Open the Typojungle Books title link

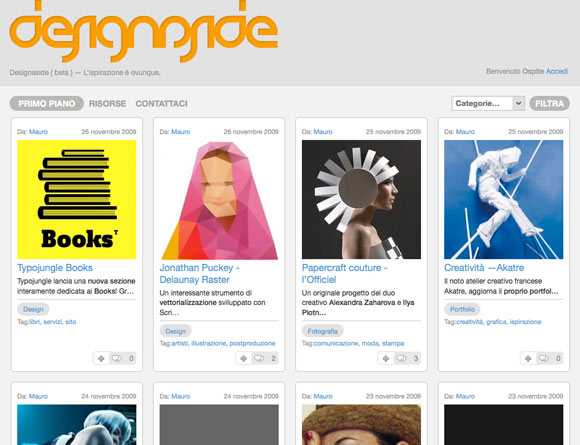point(55,268)
